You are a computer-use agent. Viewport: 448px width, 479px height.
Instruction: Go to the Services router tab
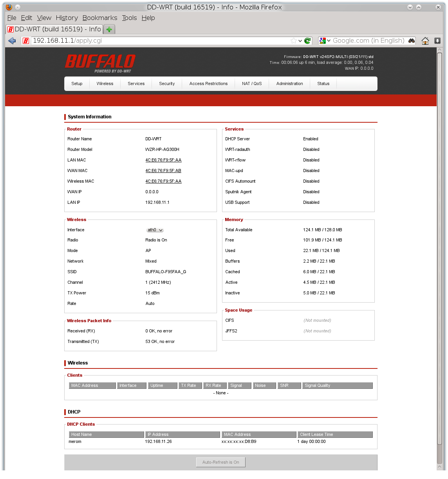[x=136, y=84]
